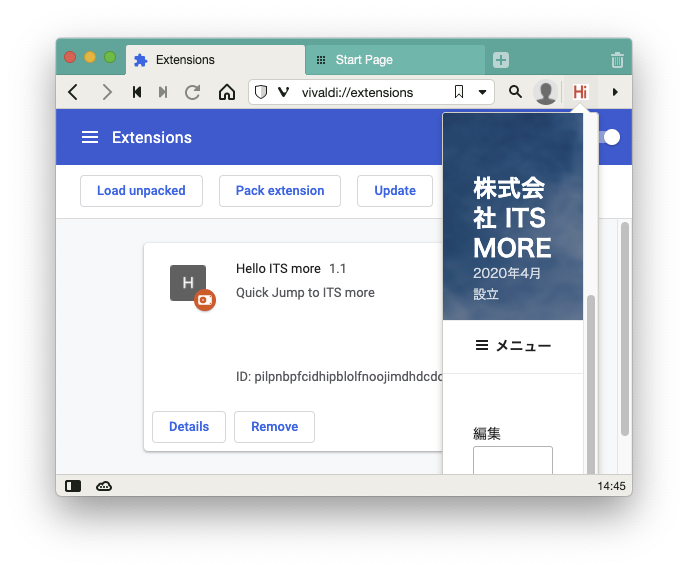This screenshot has width=688, height=570.
Task: Click the rewind history icon
Action: (x=137, y=92)
